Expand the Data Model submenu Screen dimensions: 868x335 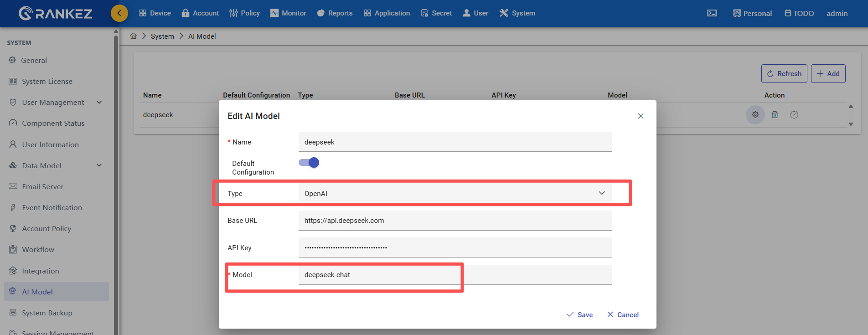point(99,165)
